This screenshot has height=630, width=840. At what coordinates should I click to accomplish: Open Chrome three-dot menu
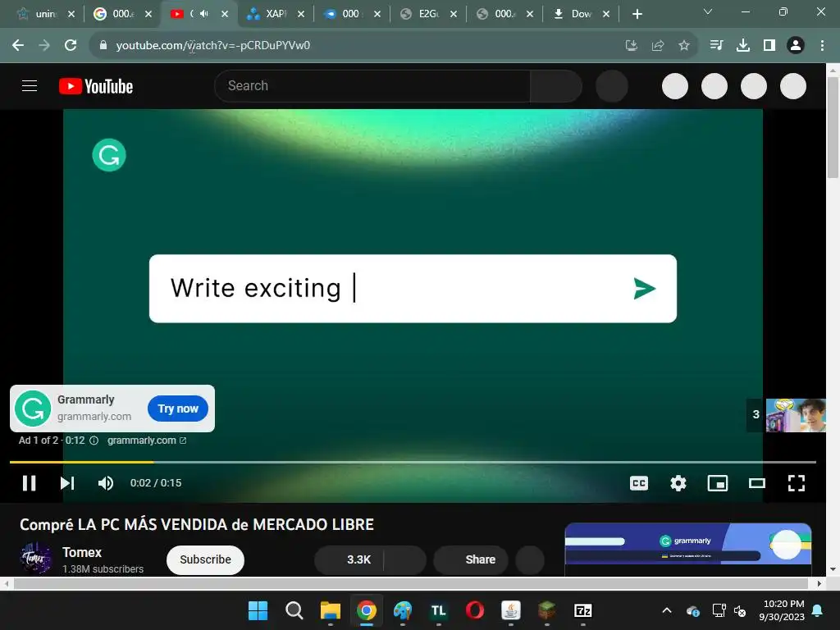click(x=822, y=46)
